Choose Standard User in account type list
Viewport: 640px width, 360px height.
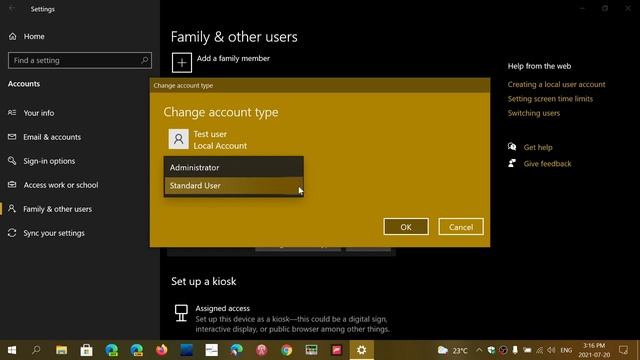(x=233, y=186)
